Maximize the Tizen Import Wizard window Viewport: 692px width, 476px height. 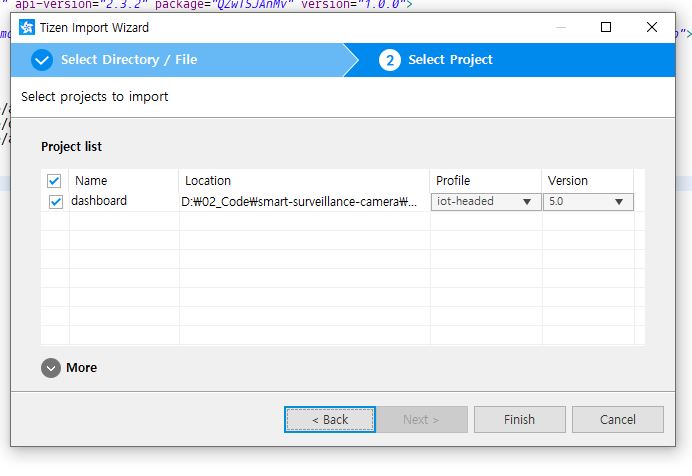tap(606, 27)
